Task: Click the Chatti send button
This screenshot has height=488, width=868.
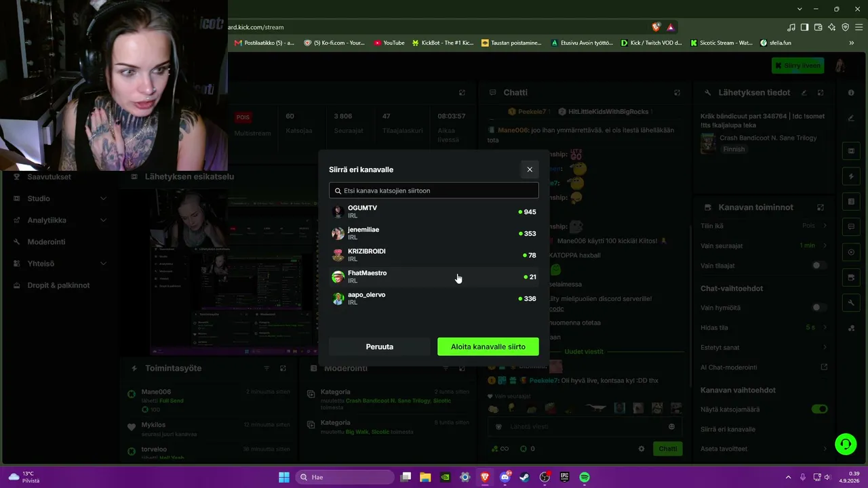Action: (x=668, y=449)
